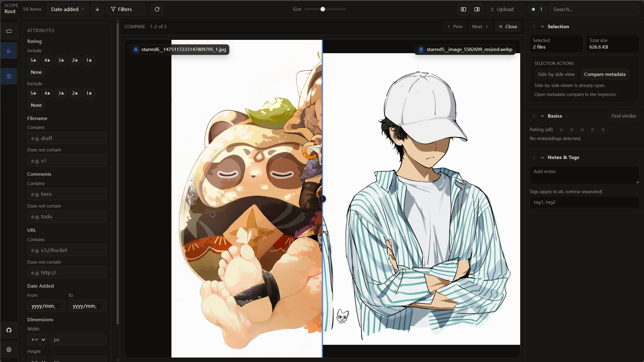Toggle Include None rating filter

click(36, 72)
